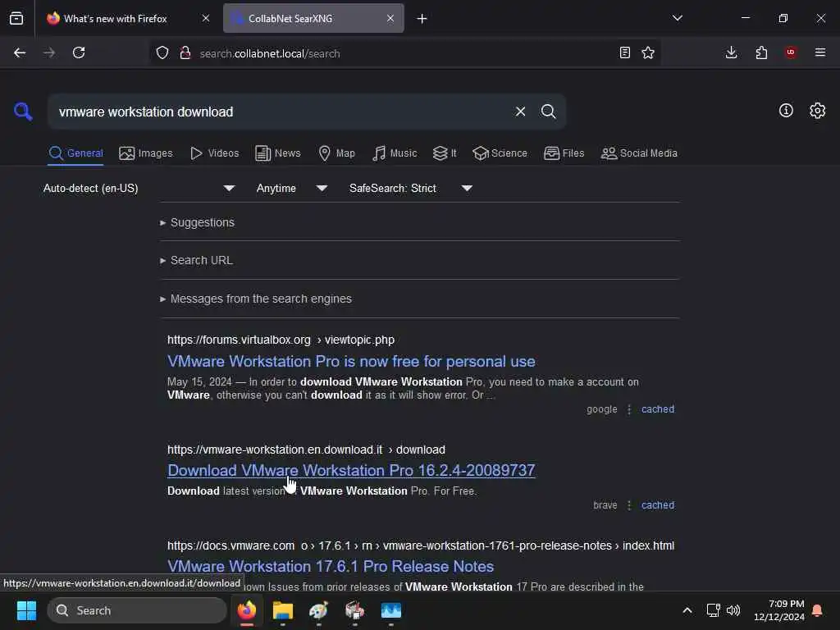Switch to the Music category
Screen dimensions: 840x630
tap(395, 153)
